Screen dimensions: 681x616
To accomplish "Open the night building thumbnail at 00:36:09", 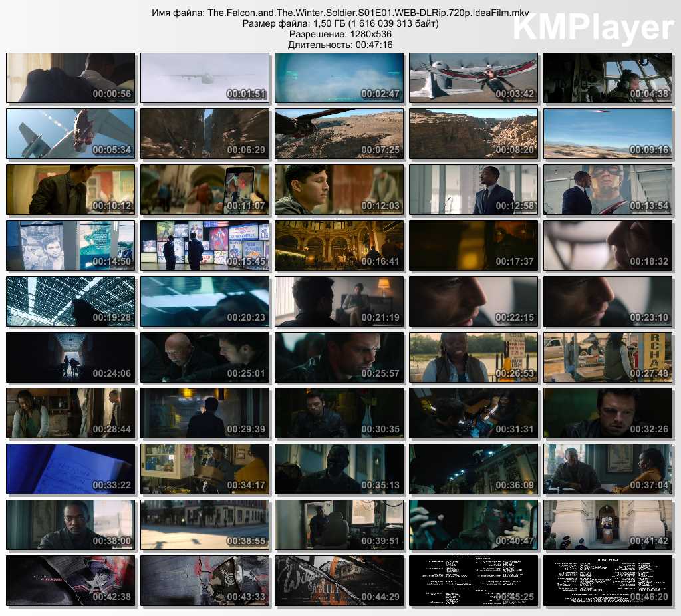I will [x=474, y=469].
